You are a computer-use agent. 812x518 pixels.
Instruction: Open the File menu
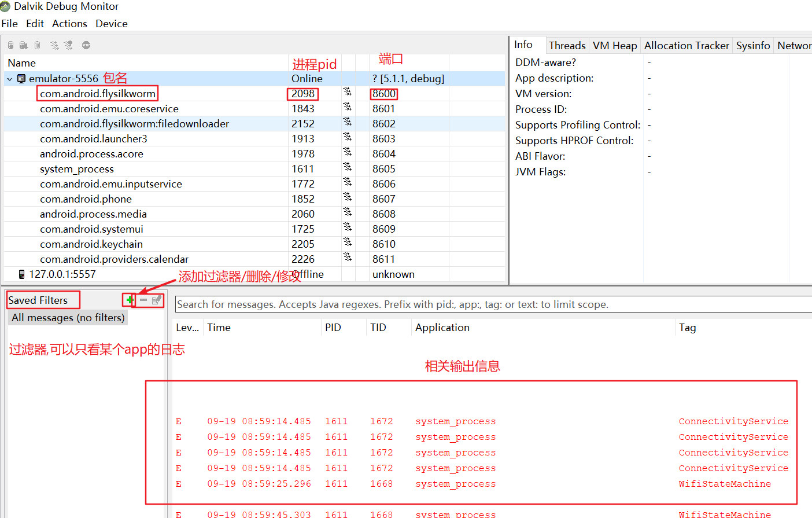10,24
